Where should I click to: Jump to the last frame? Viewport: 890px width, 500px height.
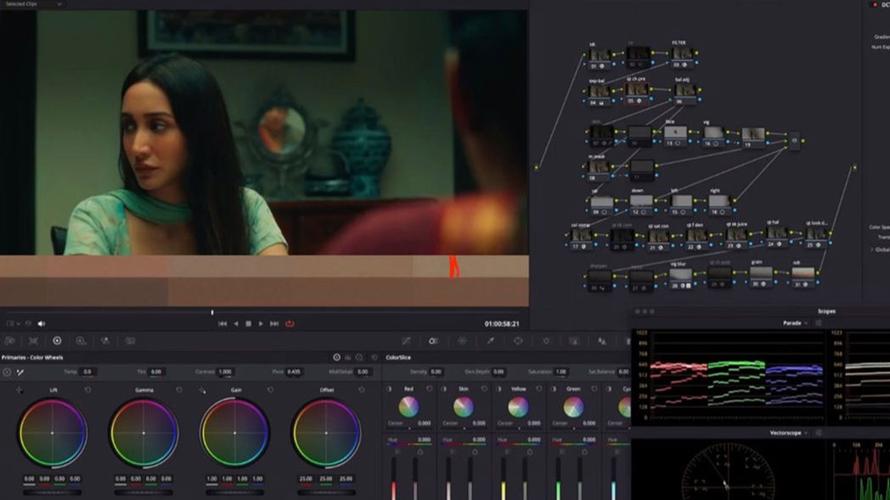(274, 323)
